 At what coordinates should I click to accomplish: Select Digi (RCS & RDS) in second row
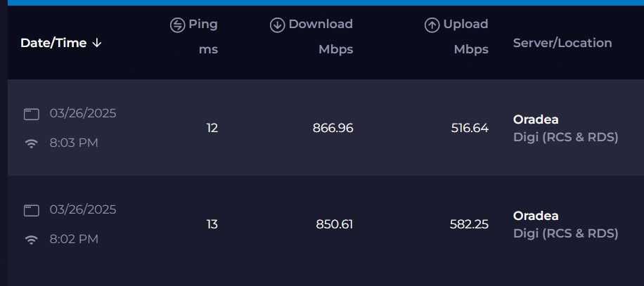565,233
